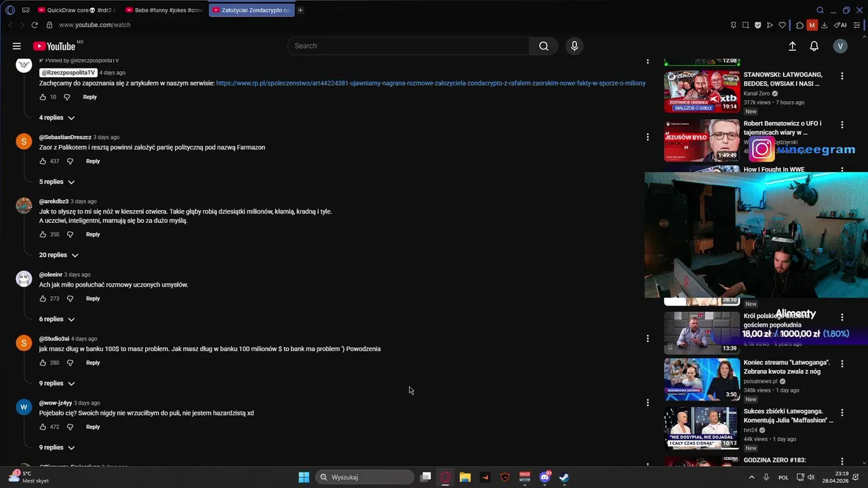Open the @oleeinr channel name
868x488 pixels.
[51, 274]
